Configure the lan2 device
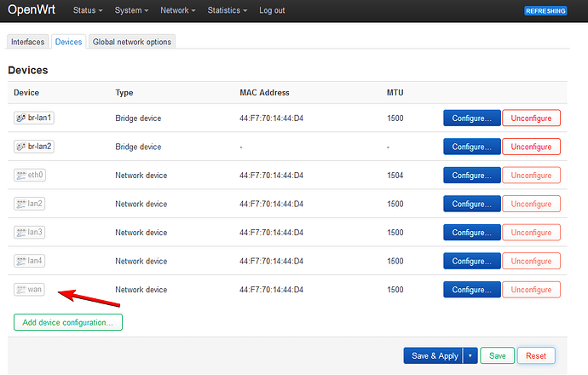Screen dimensions: 588x375 [x=472, y=204]
